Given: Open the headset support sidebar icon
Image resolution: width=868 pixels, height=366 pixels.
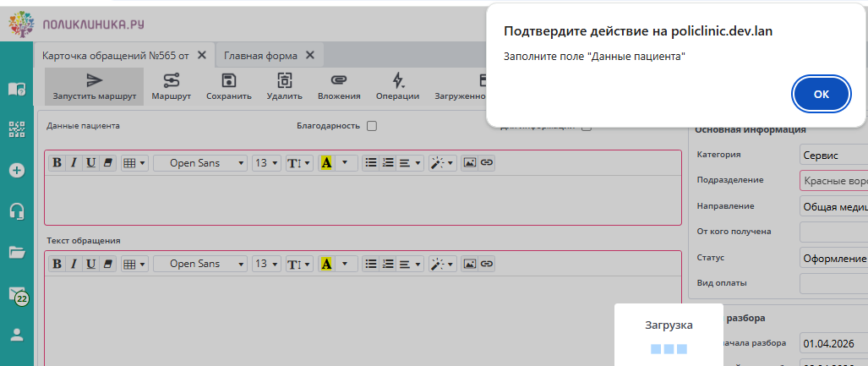Looking at the screenshot, I should [17, 211].
